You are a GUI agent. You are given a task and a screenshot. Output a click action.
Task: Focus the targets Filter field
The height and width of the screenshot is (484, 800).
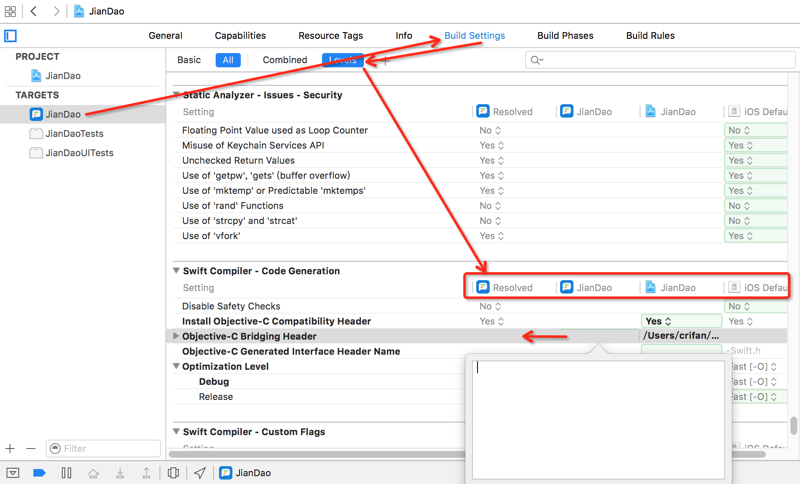point(104,449)
